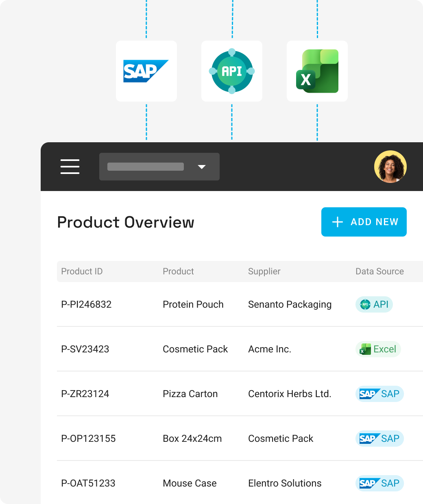Select supplier Elentro Solutions

[285, 483]
